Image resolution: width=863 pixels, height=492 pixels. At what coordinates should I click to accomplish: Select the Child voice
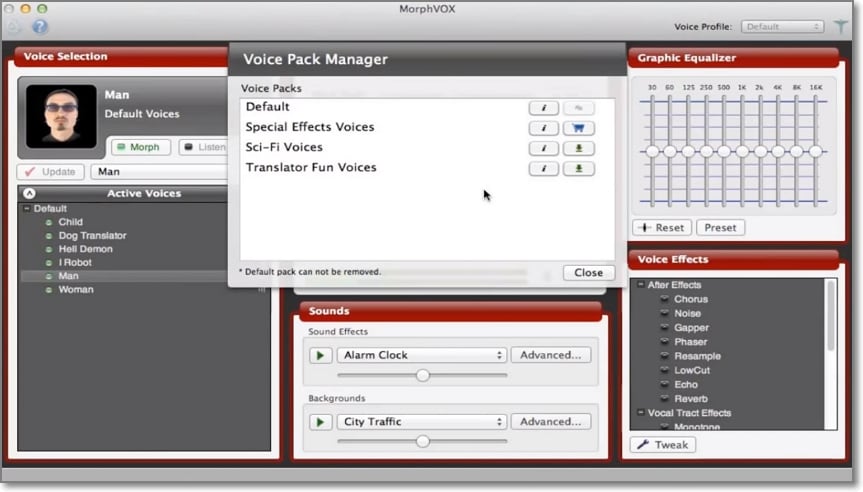[x=70, y=222]
